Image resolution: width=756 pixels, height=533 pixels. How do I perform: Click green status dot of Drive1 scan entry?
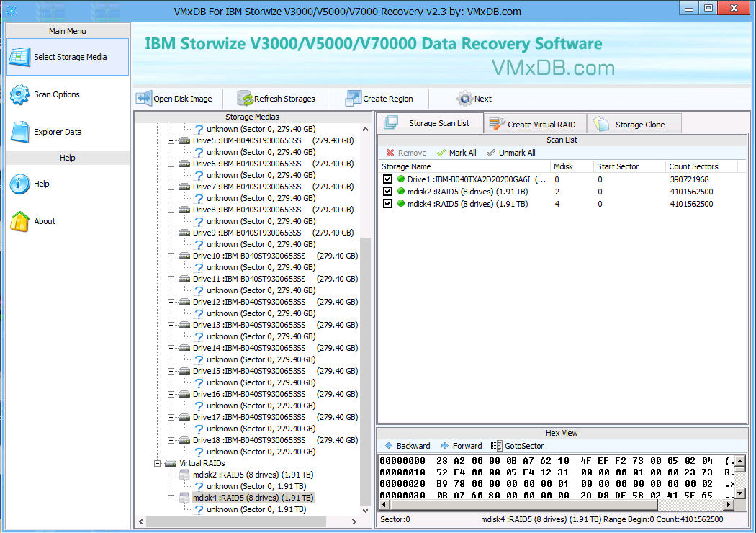click(x=400, y=179)
